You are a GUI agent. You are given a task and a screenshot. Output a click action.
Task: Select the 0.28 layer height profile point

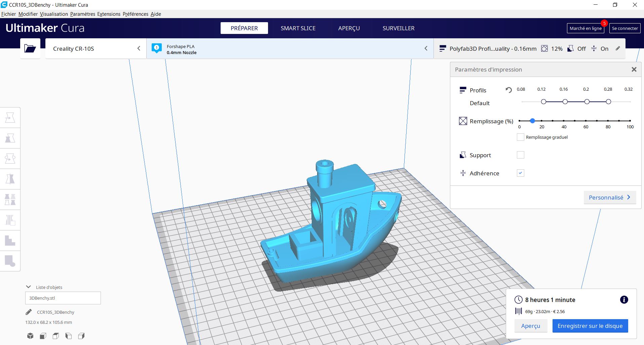point(608,101)
